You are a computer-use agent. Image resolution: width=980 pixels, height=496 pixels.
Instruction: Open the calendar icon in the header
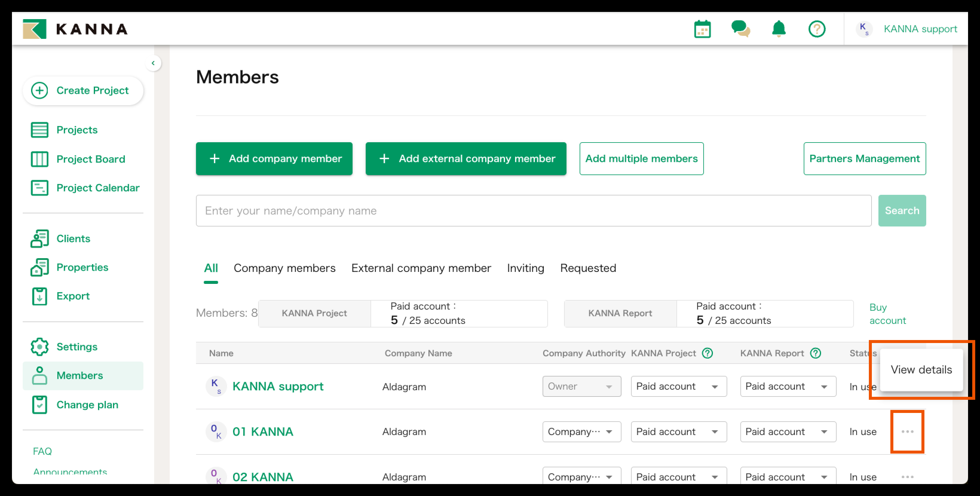[702, 29]
